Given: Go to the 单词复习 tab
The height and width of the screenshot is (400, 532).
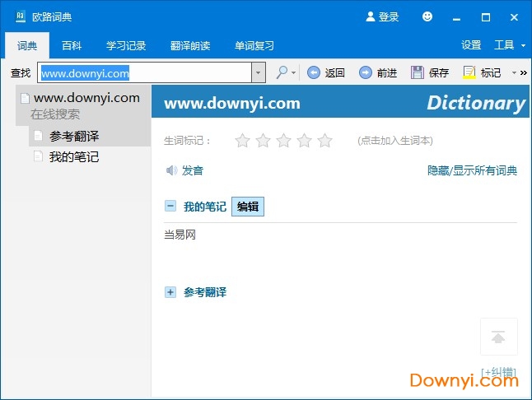Looking at the screenshot, I should (x=254, y=45).
